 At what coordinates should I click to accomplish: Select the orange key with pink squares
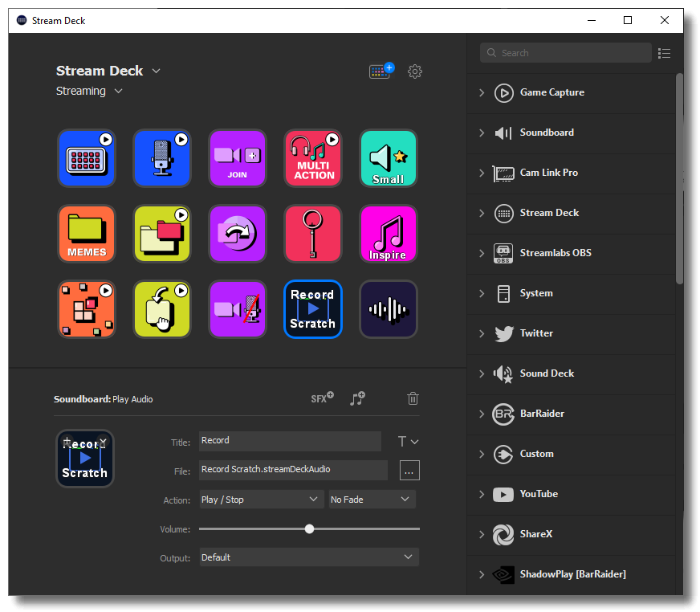[x=87, y=309]
